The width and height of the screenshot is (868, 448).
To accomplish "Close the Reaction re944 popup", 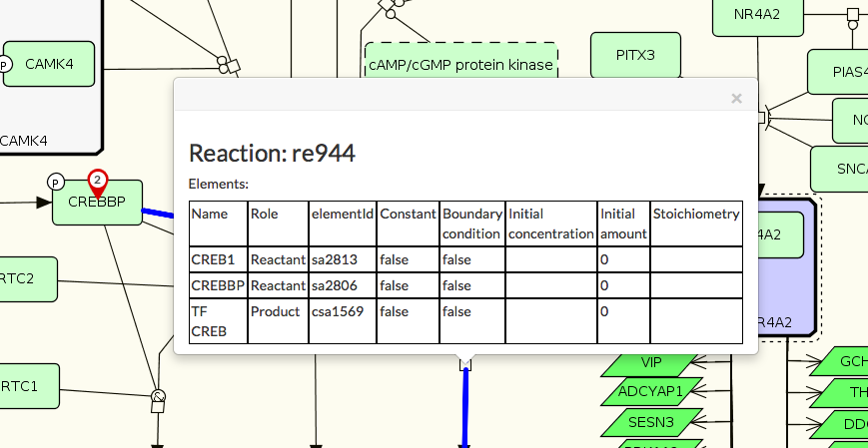I will point(736,98).
